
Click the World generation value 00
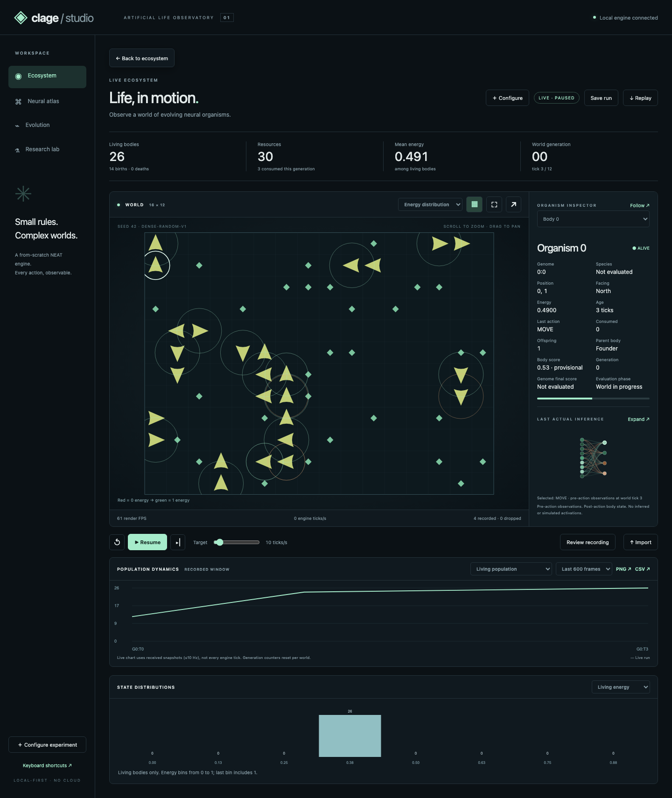540,157
